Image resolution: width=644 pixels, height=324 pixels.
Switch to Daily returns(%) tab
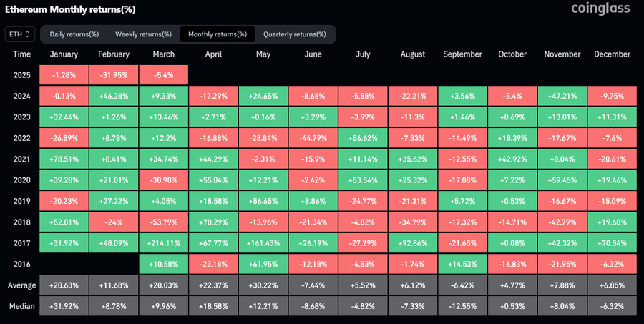tap(73, 34)
